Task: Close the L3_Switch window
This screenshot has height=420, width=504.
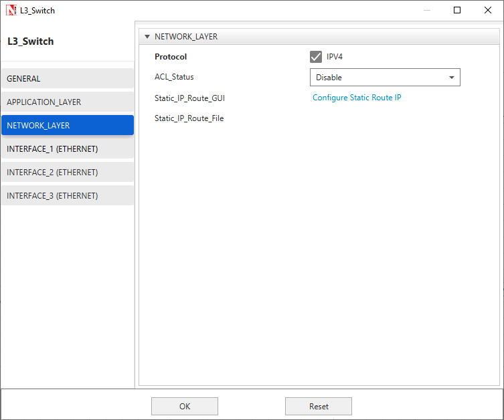Action: tap(488, 10)
